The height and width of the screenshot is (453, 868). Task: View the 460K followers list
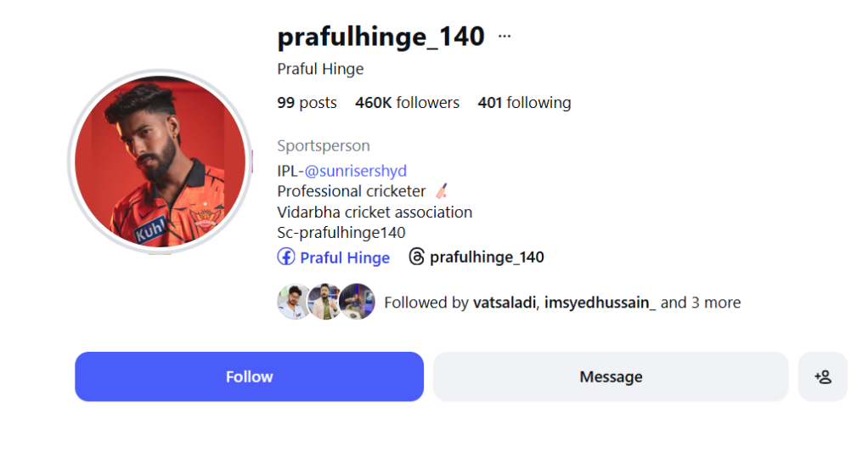pos(407,103)
